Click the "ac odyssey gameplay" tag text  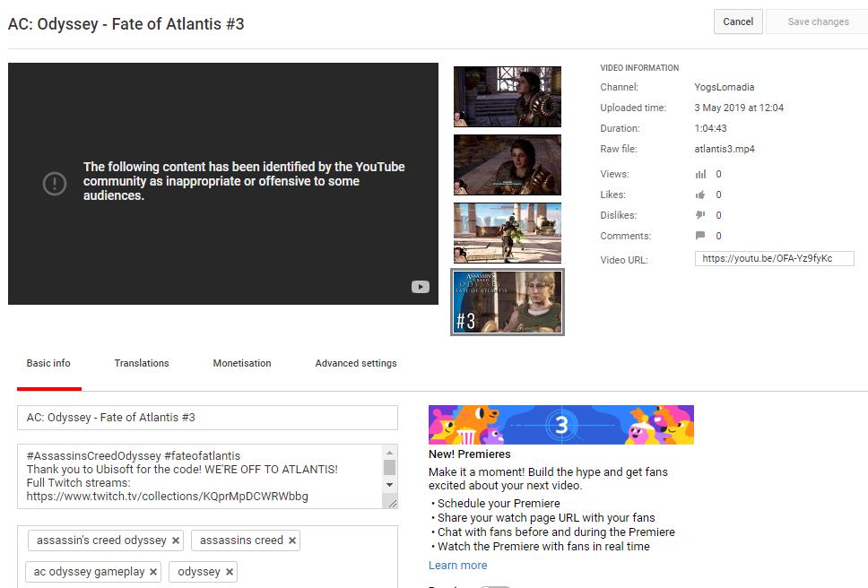click(89, 572)
